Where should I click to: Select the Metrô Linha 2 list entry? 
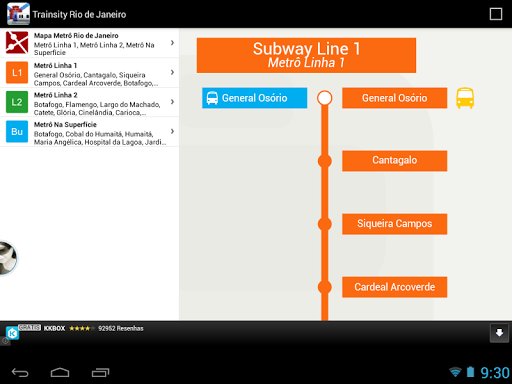click(x=89, y=102)
